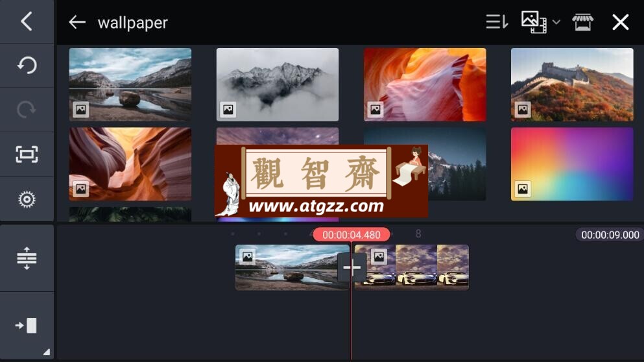
Task: Select the rainbow gradient wallpaper
Action: coord(572,163)
